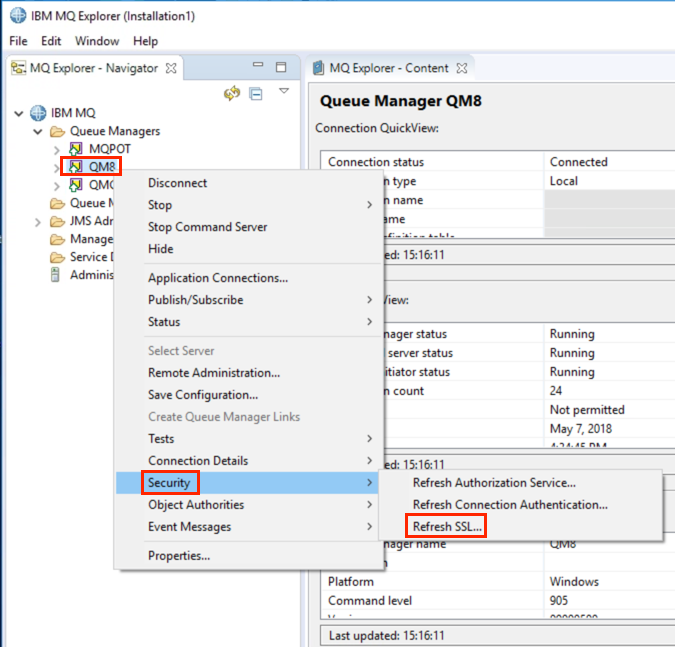Collapse all tree nodes using Navigator toolbar icon
The image size is (675, 647).
pos(256,93)
